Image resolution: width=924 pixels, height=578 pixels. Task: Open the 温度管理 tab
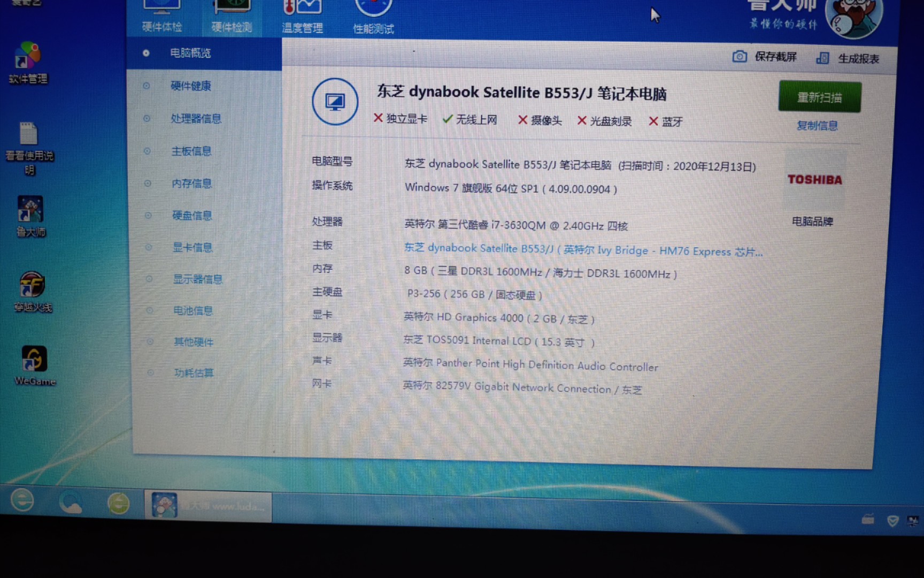point(303,18)
